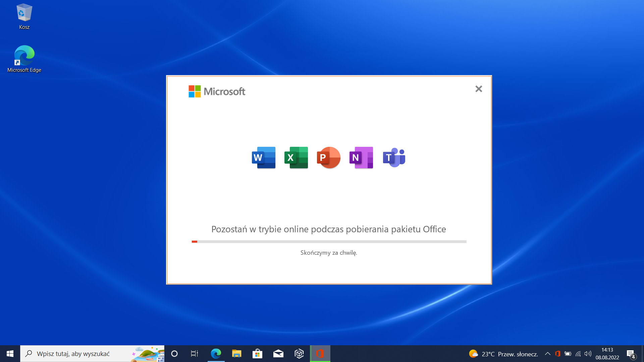Open the clock showing 14:13
The width and height of the screenshot is (644, 362).
click(x=607, y=354)
